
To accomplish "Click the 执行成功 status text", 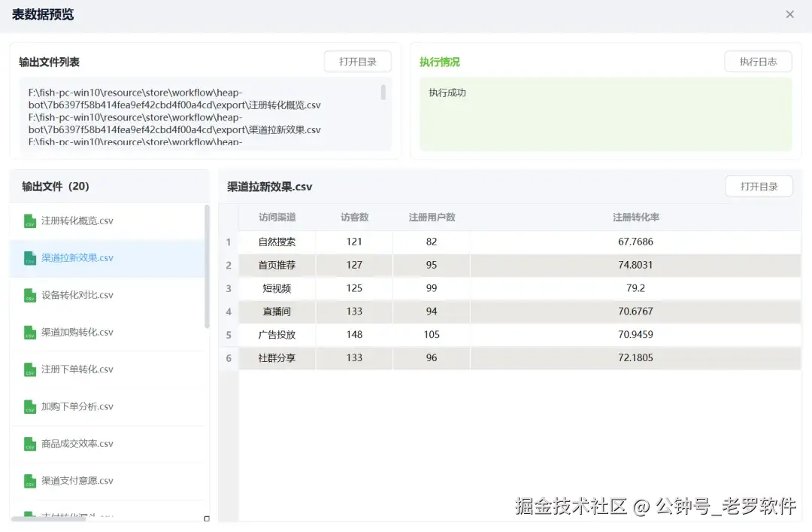I will [x=447, y=93].
